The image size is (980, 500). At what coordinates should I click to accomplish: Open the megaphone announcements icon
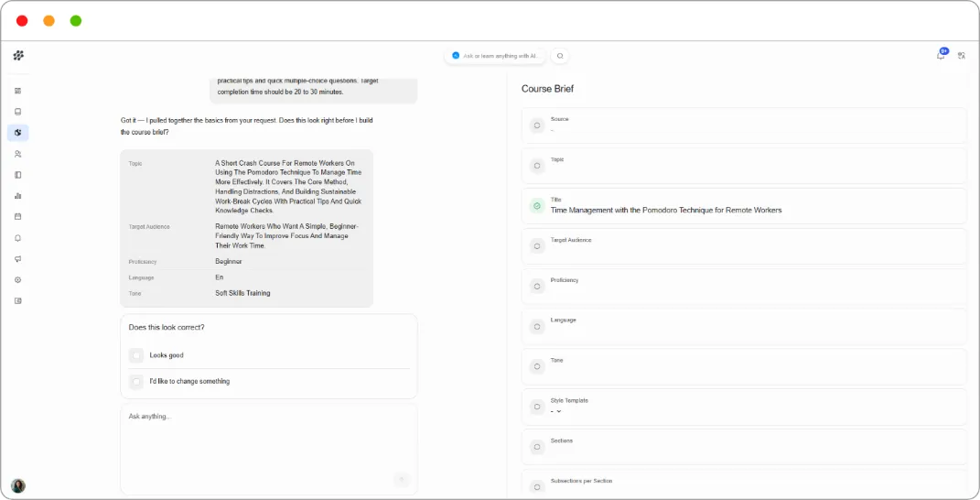point(18,259)
